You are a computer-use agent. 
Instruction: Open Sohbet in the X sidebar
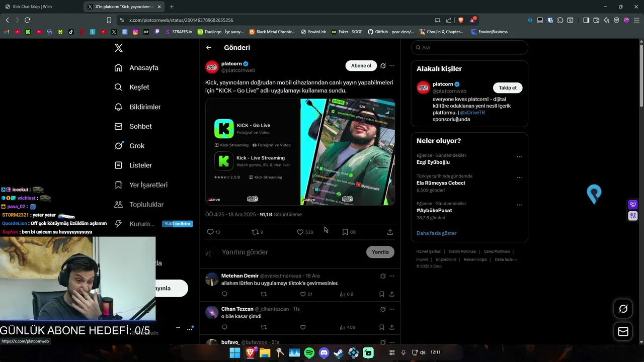(x=133, y=126)
